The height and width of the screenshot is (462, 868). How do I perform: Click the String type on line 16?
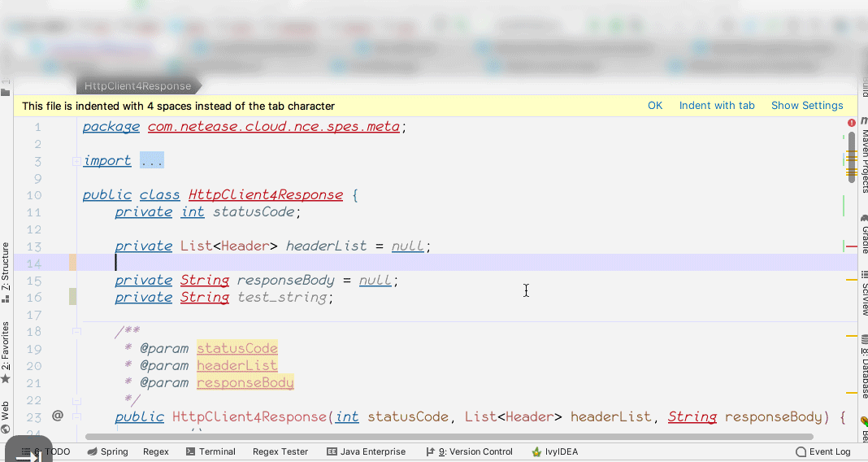[x=205, y=298]
